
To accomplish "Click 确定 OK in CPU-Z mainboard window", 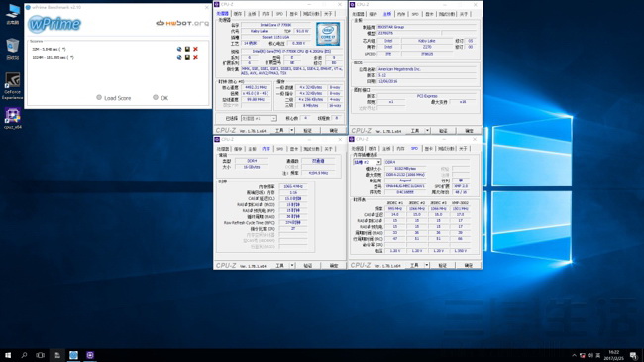I will point(469,131).
